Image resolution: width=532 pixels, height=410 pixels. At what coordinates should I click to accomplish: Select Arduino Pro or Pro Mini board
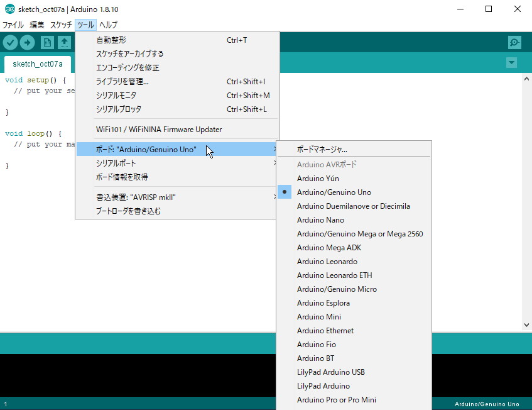click(x=354, y=400)
